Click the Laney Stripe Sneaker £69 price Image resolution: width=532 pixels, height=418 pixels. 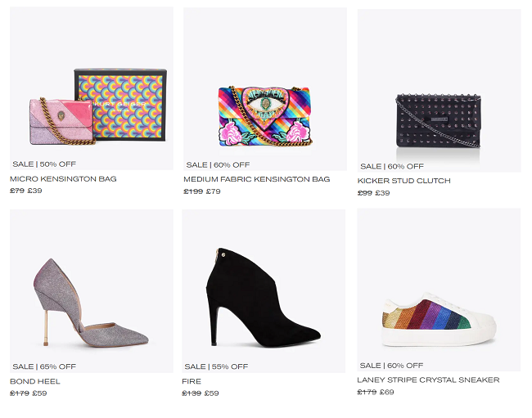tap(387, 392)
